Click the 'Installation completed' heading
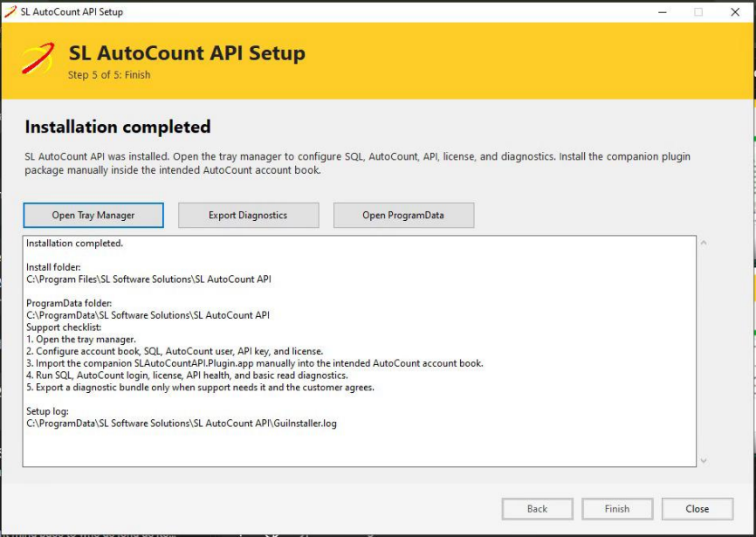 tap(118, 127)
